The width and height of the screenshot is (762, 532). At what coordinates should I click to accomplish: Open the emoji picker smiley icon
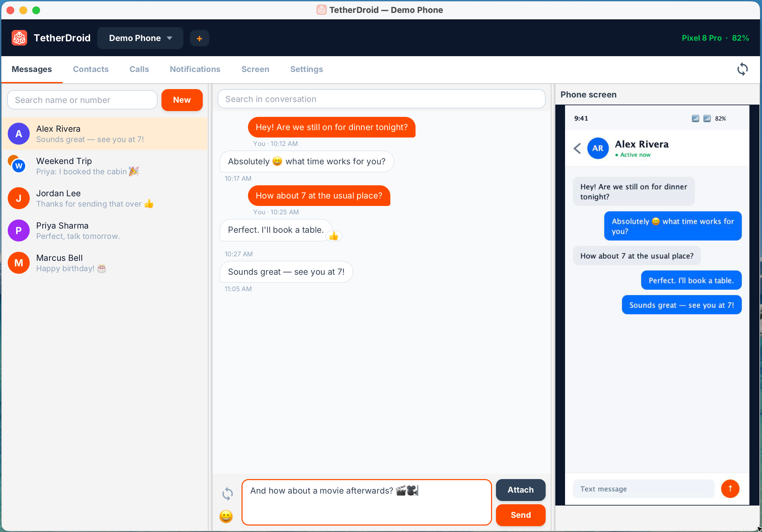click(226, 516)
